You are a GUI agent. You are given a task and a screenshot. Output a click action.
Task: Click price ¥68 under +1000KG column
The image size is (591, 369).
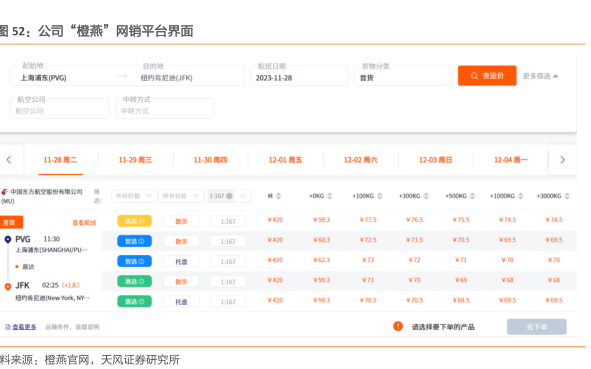pyautogui.click(x=507, y=280)
